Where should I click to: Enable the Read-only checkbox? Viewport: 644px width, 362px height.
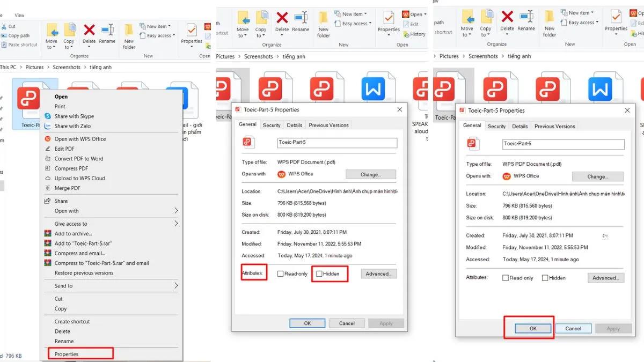tap(280, 274)
